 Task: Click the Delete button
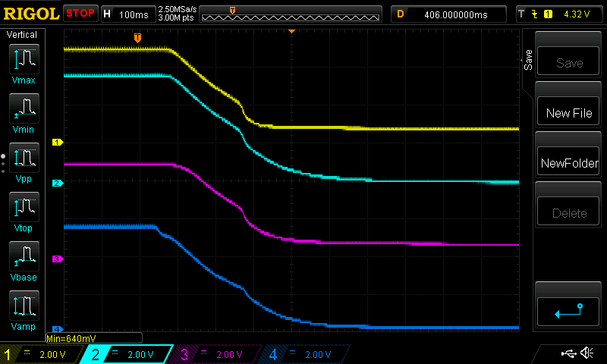(x=568, y=212)
